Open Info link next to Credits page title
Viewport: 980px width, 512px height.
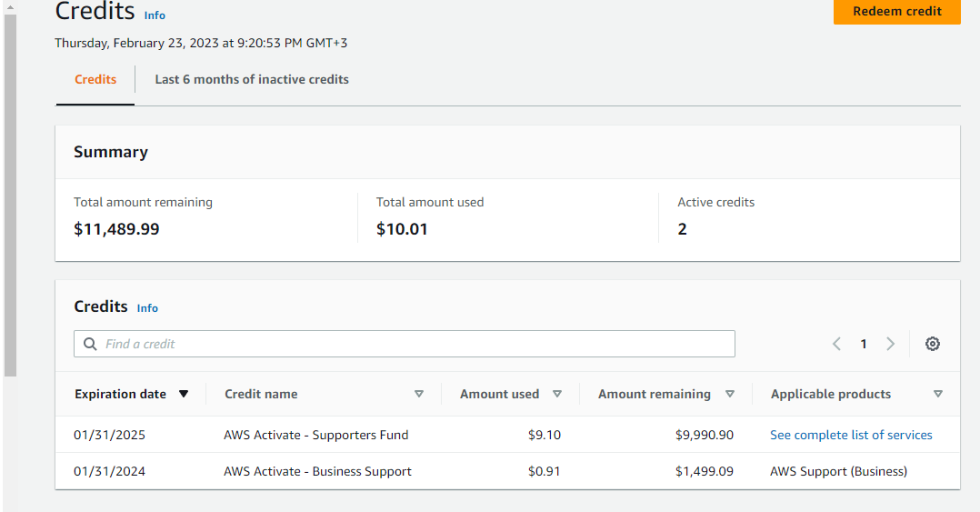tap(155, 15)
